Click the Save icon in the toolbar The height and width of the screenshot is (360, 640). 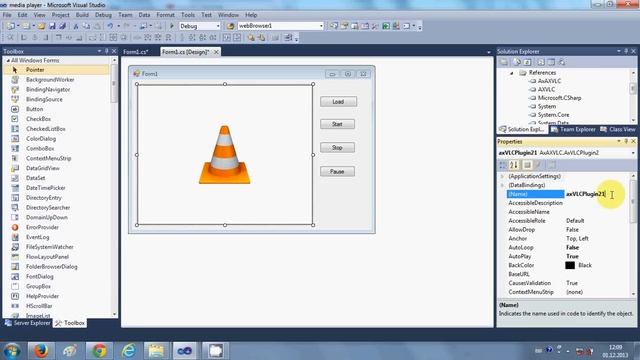coord(52,26)
